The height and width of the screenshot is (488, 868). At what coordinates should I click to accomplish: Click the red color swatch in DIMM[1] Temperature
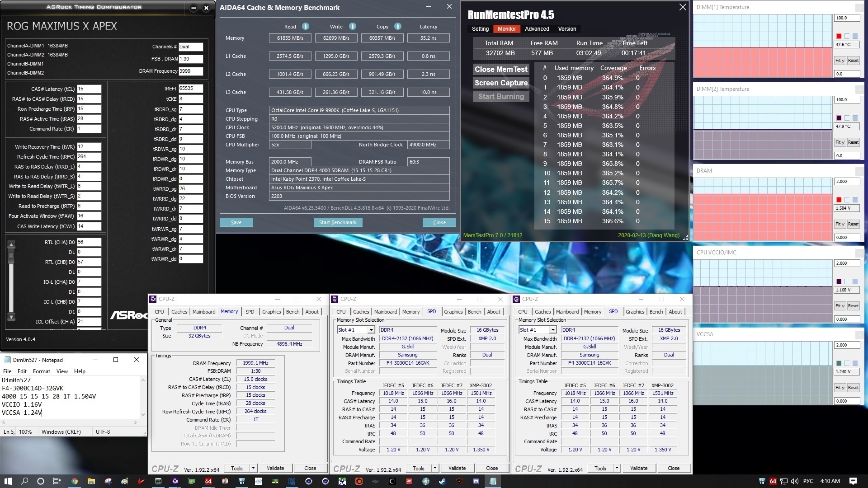pyautogui.click(x=839, y=36)
